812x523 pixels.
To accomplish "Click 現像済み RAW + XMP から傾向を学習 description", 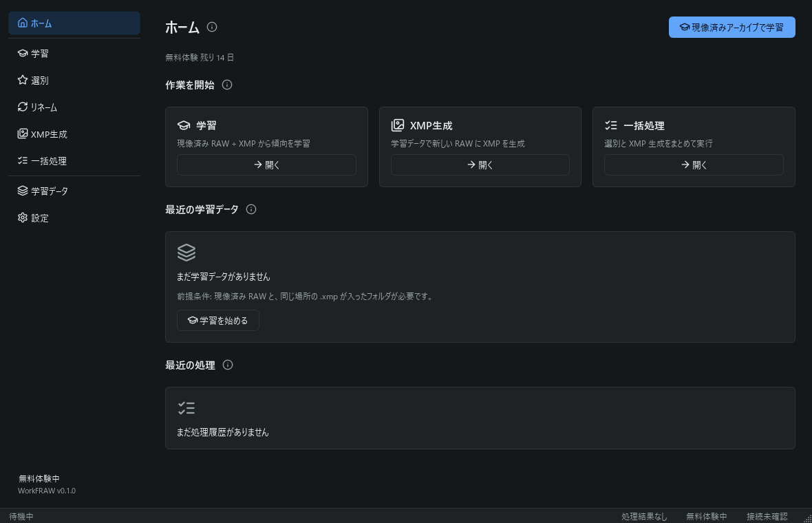I will coord(244,143).
